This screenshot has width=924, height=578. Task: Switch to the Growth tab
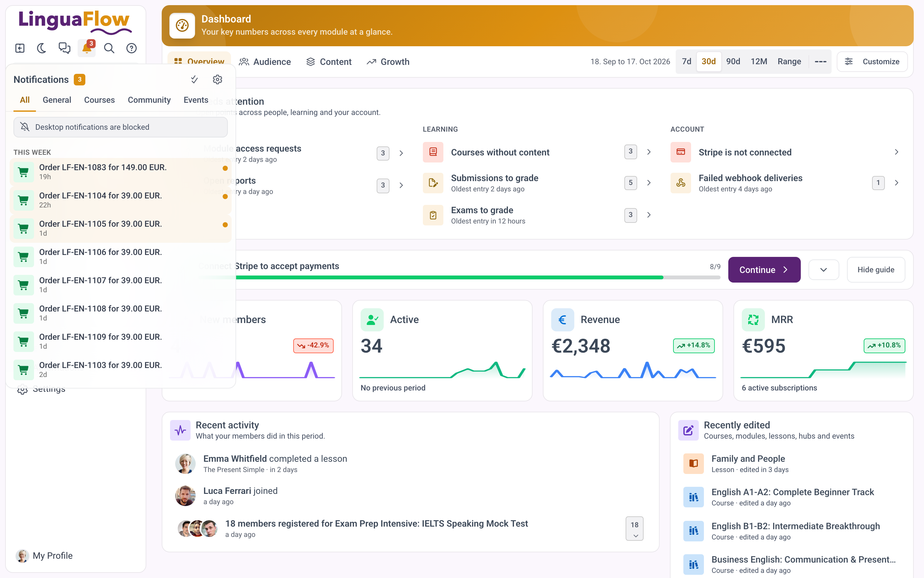(x=388, y=62)
